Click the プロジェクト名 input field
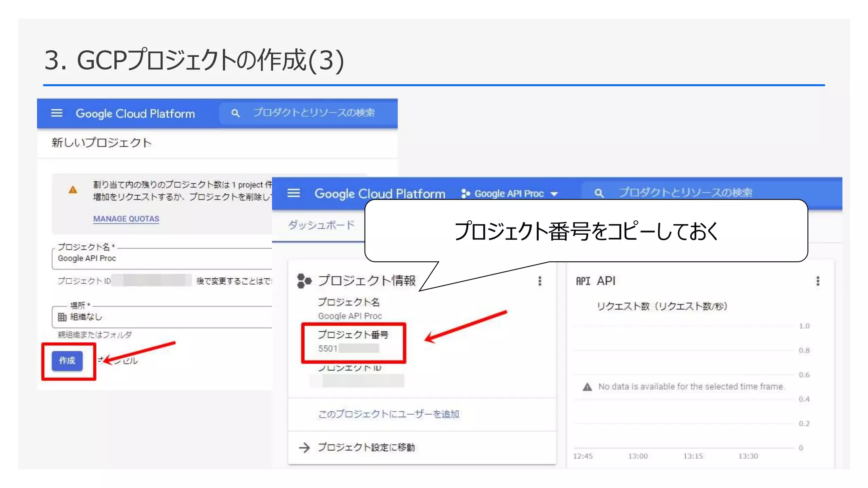This screenshot has height=488, width=868. click(161, 258)
